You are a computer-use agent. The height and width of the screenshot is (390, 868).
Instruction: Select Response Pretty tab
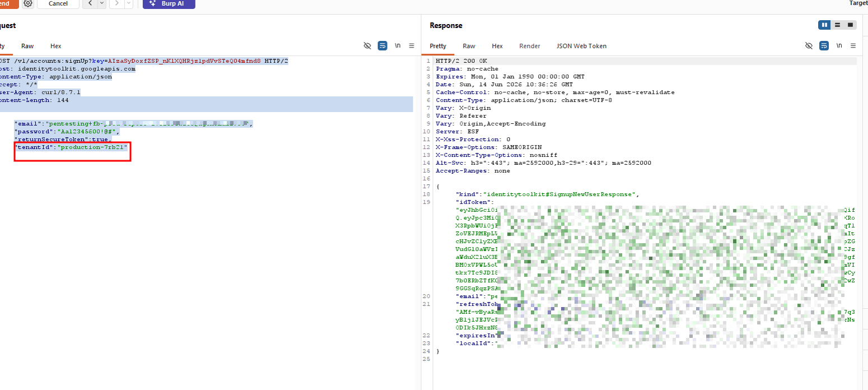point(438,46)
